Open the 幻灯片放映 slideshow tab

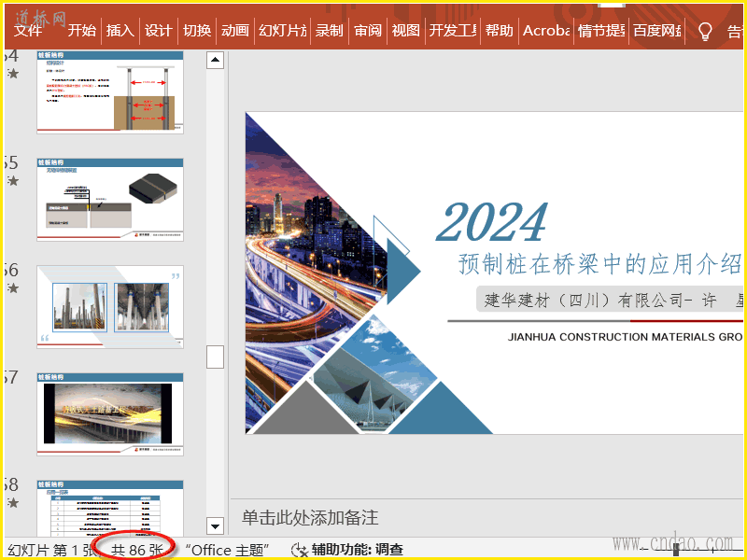(283, 31)
